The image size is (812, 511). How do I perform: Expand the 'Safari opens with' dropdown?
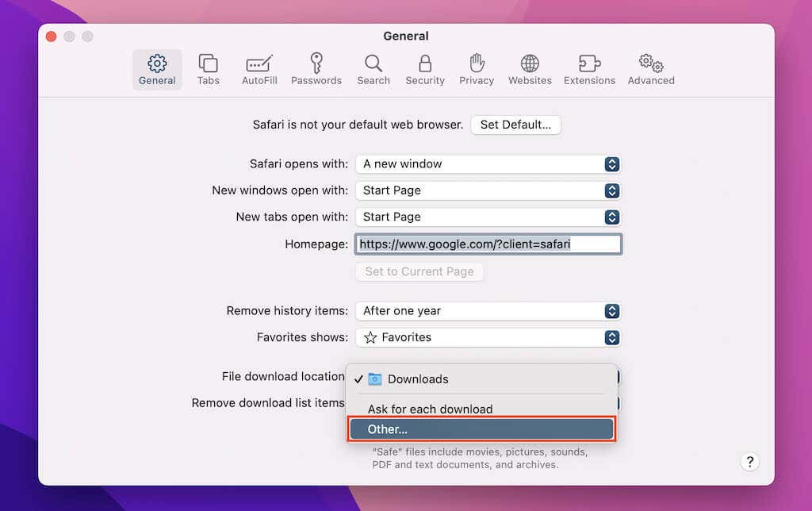(488, 164)
